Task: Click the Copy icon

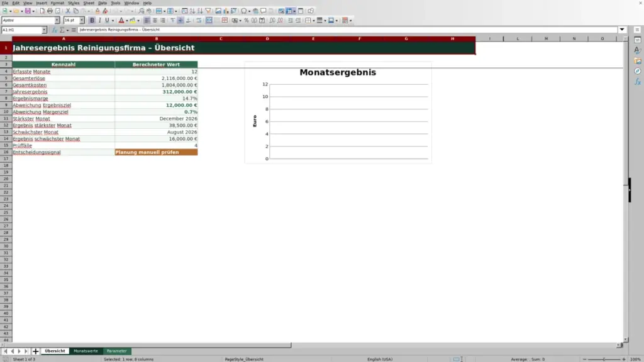Action: (76, 11)
